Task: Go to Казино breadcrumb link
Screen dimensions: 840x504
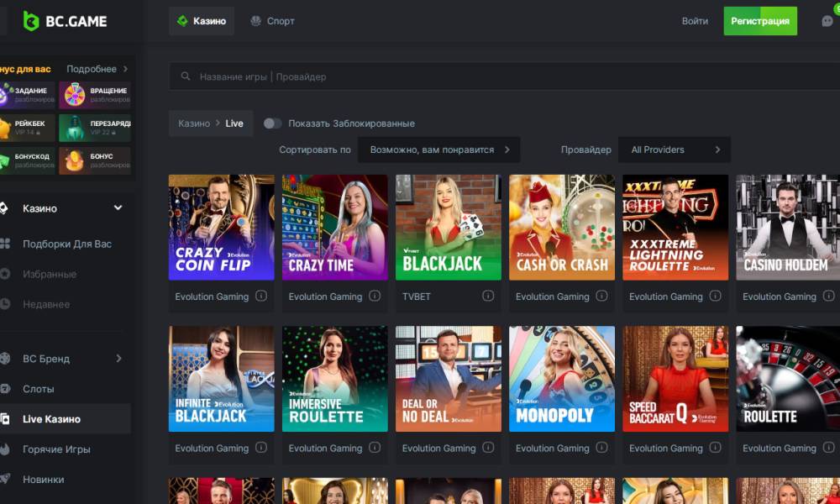Action: [x=194, y=123]
